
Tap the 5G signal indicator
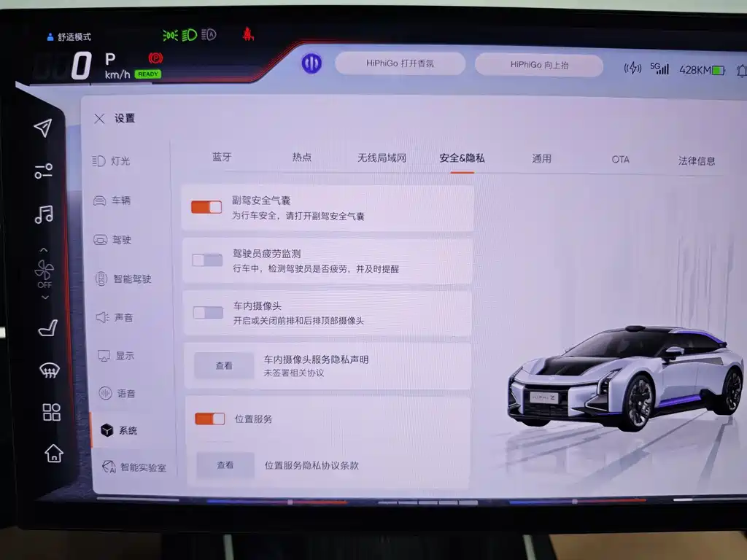[x=659, y=69]
